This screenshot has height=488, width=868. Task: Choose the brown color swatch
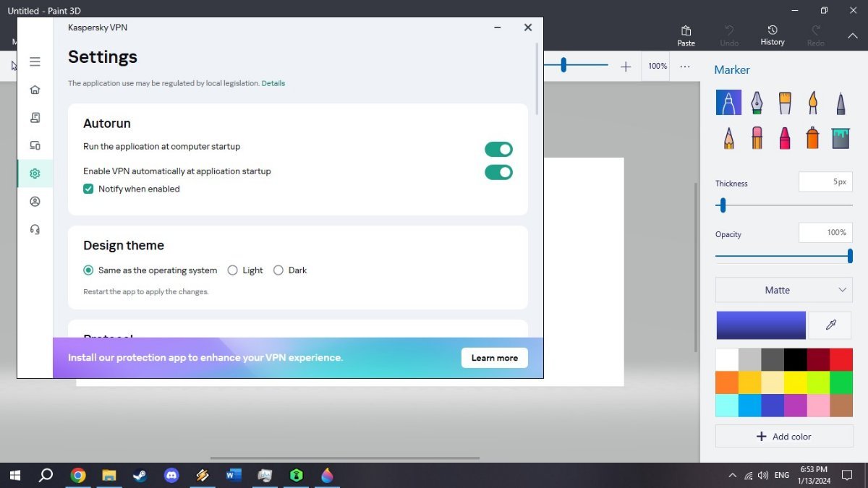click(841, 406)
